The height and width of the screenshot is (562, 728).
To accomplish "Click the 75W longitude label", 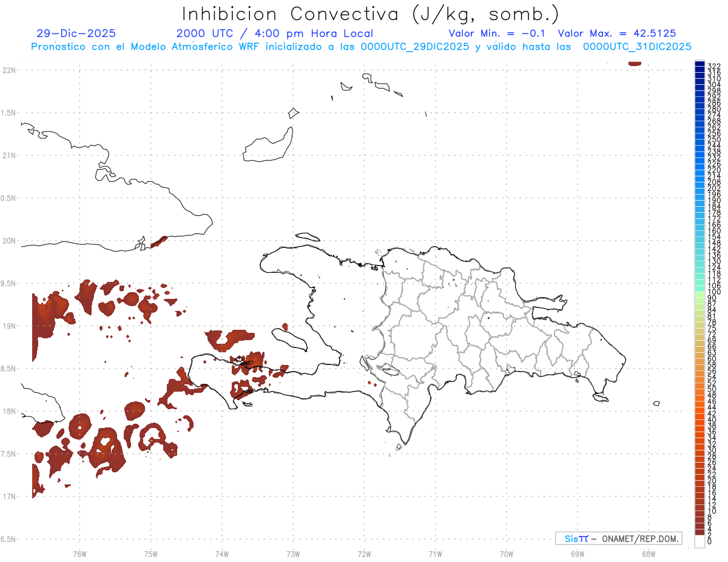I will [150, 554].
